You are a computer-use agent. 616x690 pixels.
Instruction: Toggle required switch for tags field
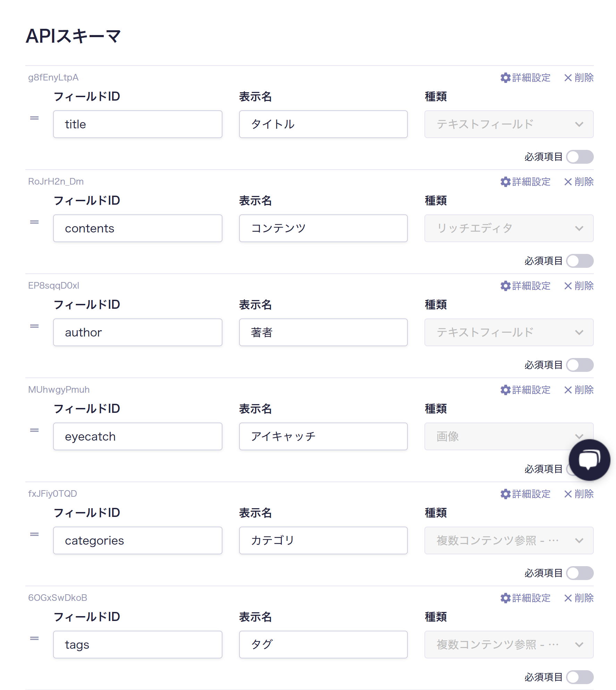(580, 677)
